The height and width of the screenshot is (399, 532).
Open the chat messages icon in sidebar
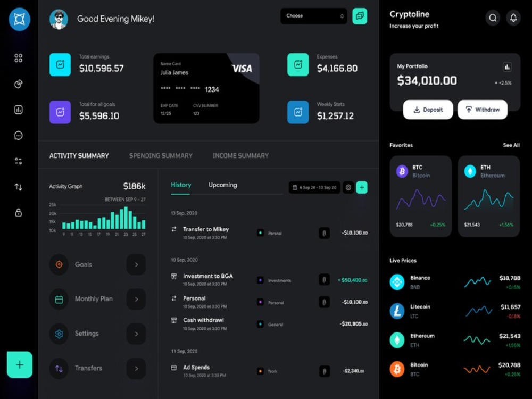(x=18, y=135)
